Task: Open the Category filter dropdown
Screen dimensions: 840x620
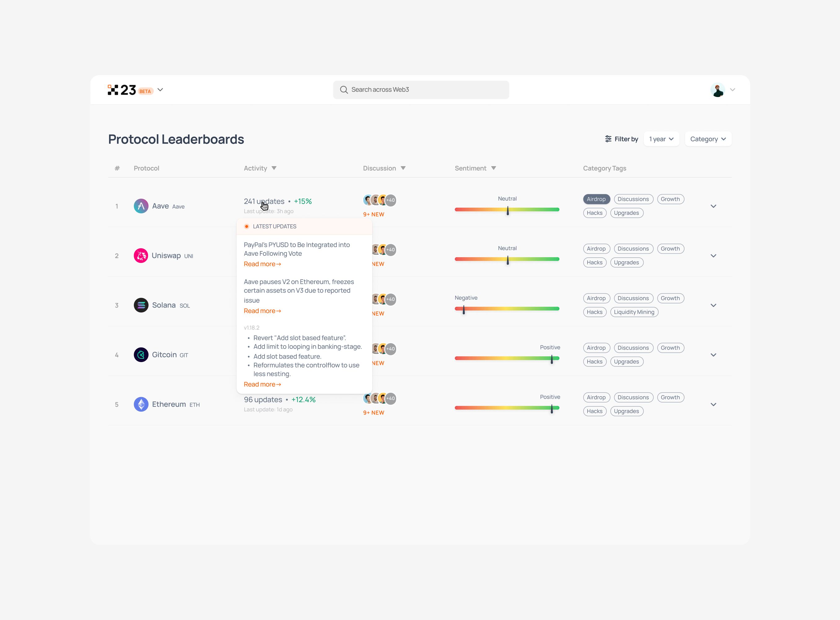Action: pyautogui.click(x=708, y=139)
